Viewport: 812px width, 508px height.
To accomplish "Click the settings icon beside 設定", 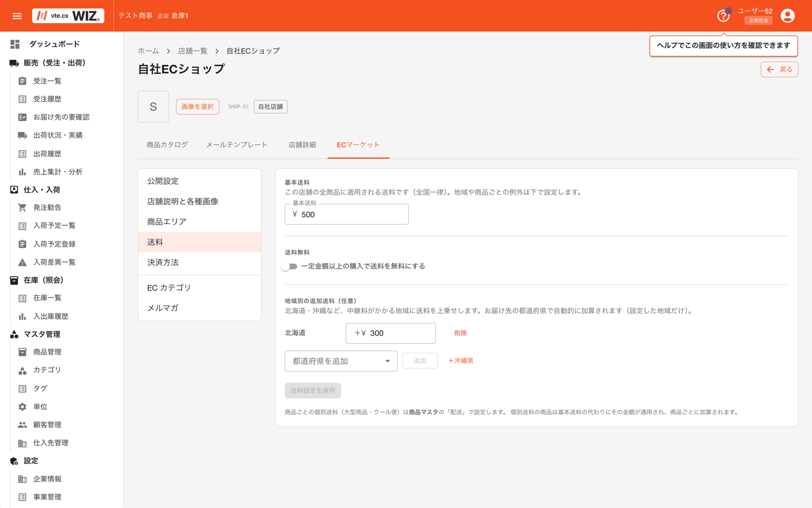I will [x=14, y=461].
